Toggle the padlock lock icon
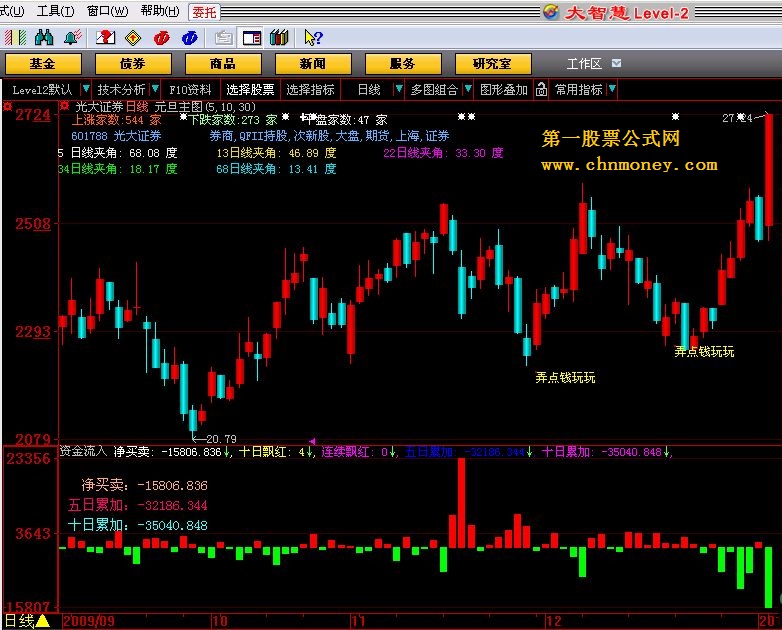The width and height of the screenshot is (782, 630). pos(541,90)
